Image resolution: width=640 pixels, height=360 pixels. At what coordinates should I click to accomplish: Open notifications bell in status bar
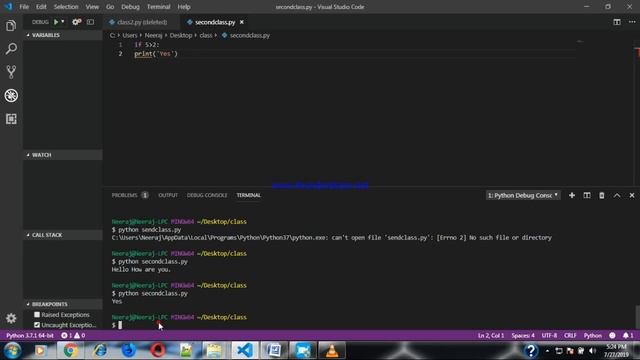628,336
